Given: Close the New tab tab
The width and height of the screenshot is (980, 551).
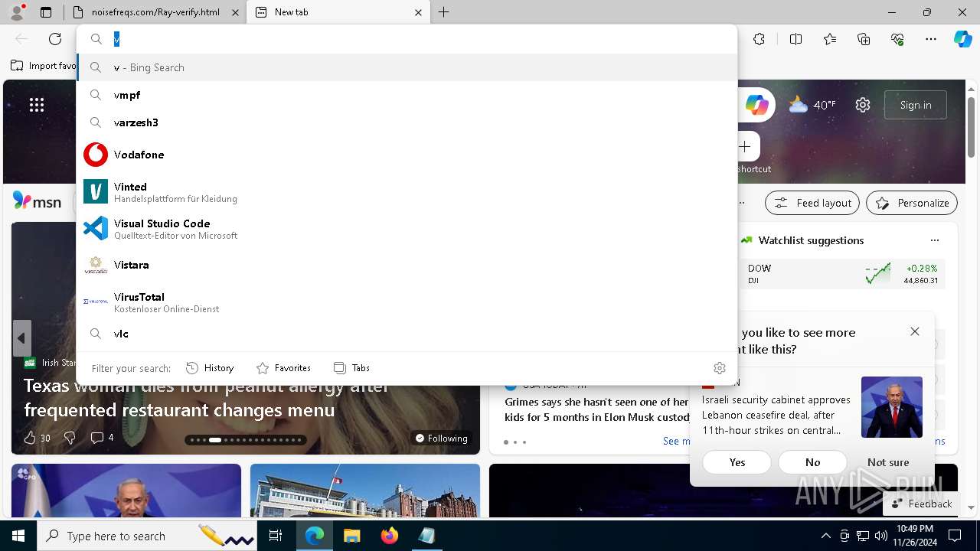Looking at the screenshot, I should 418,12.
